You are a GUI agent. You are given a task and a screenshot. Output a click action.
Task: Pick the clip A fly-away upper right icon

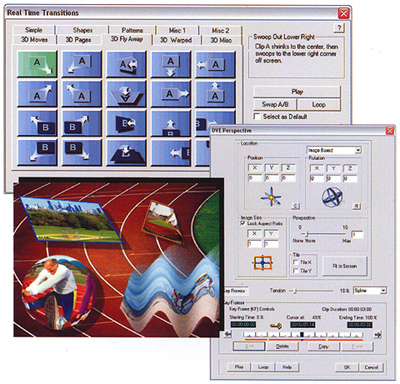point(37,94)
